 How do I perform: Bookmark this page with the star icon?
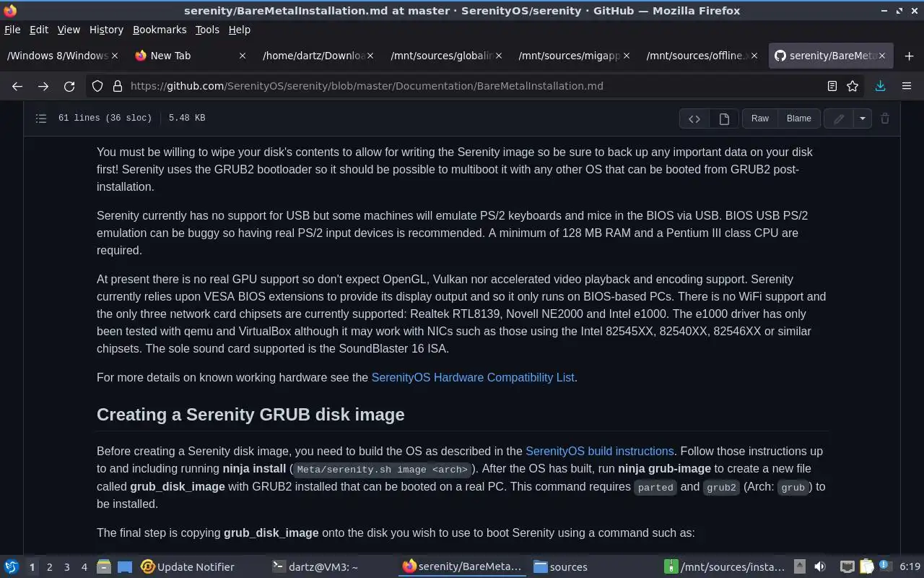point(853,86)
